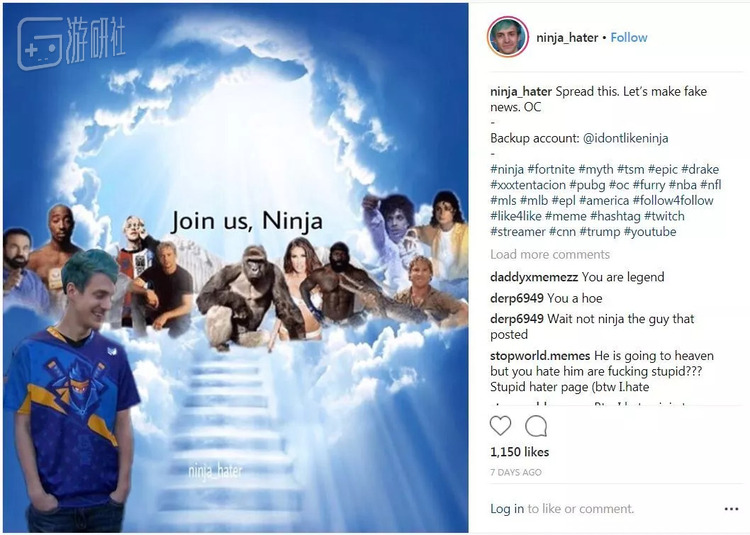Open the comment speech bubble icon

click(536, 426)
